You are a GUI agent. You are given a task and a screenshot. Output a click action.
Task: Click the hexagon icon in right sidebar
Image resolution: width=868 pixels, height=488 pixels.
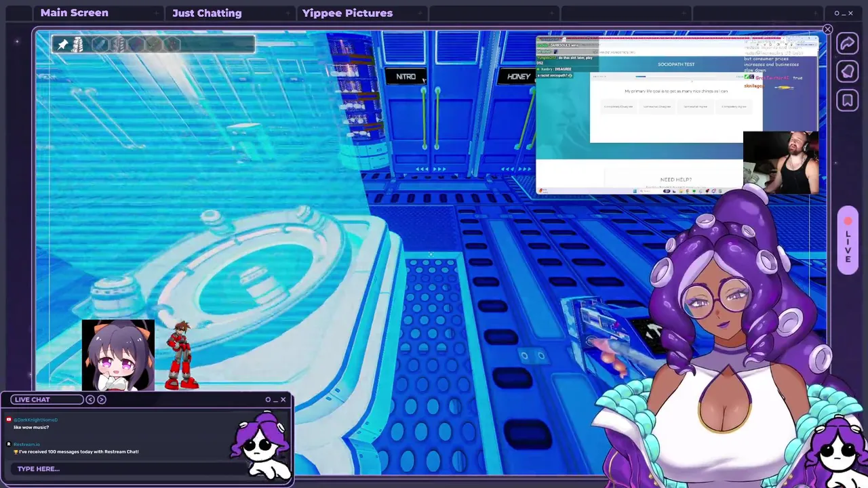click(x=847, y=71)
